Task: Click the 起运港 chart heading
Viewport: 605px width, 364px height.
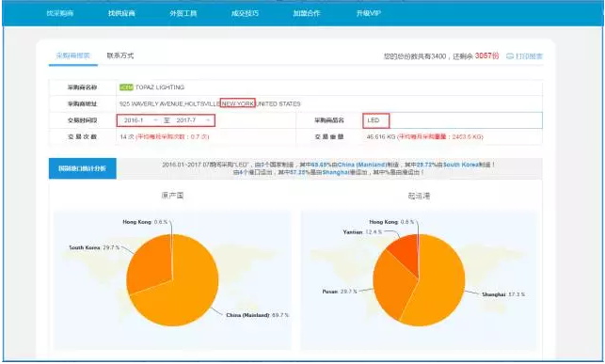Action: (x=419, y=196)
